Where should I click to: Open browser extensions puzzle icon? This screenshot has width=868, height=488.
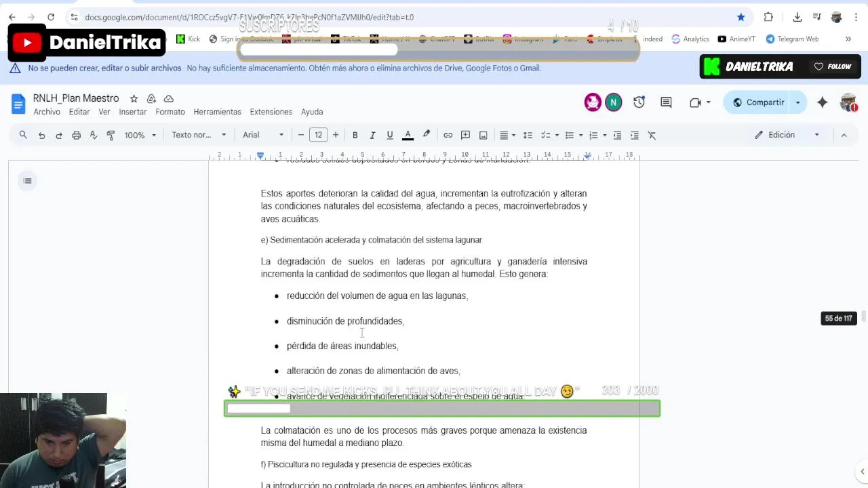768,17
